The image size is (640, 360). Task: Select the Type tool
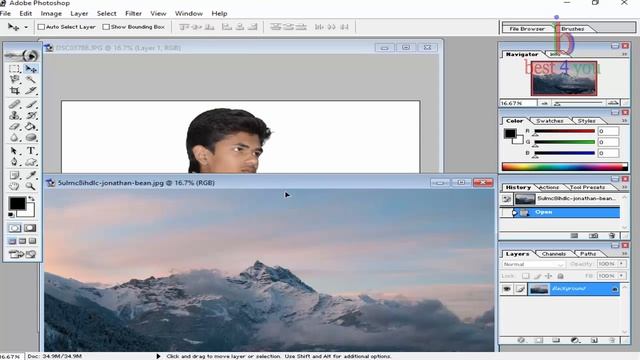coord(31,151)
